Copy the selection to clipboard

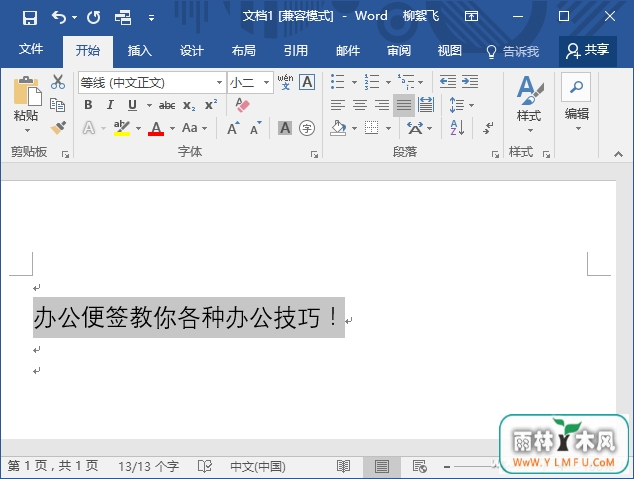tap(57, 105)
